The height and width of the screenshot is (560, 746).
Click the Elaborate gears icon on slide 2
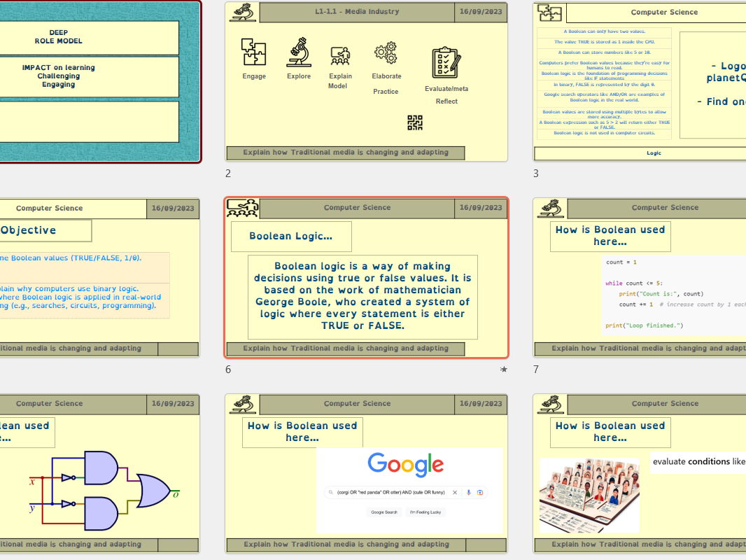tap(386, 53)
